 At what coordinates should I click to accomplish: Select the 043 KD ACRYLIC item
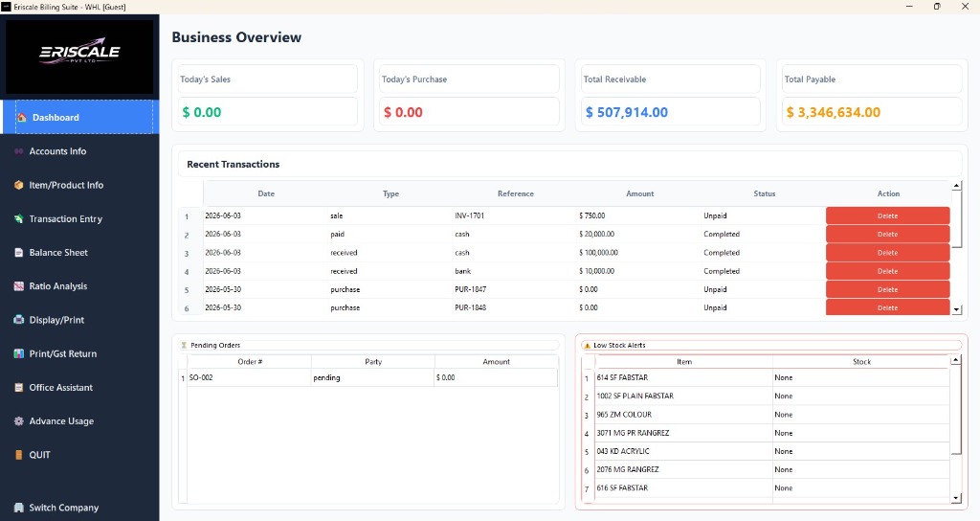click(x=684, y=451)
